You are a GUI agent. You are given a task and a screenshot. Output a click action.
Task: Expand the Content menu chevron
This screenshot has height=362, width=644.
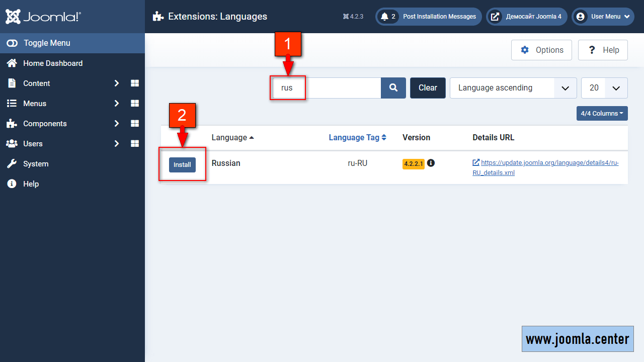click(117, 83)
